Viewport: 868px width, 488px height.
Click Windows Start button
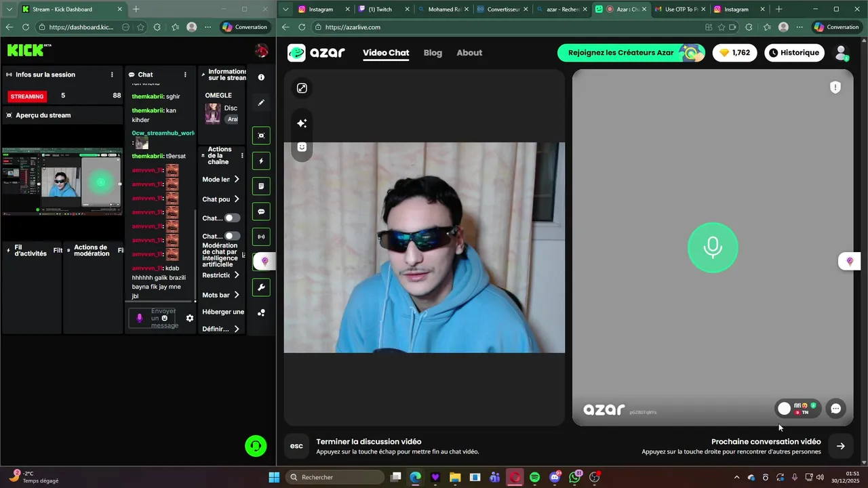click(274, 477)
